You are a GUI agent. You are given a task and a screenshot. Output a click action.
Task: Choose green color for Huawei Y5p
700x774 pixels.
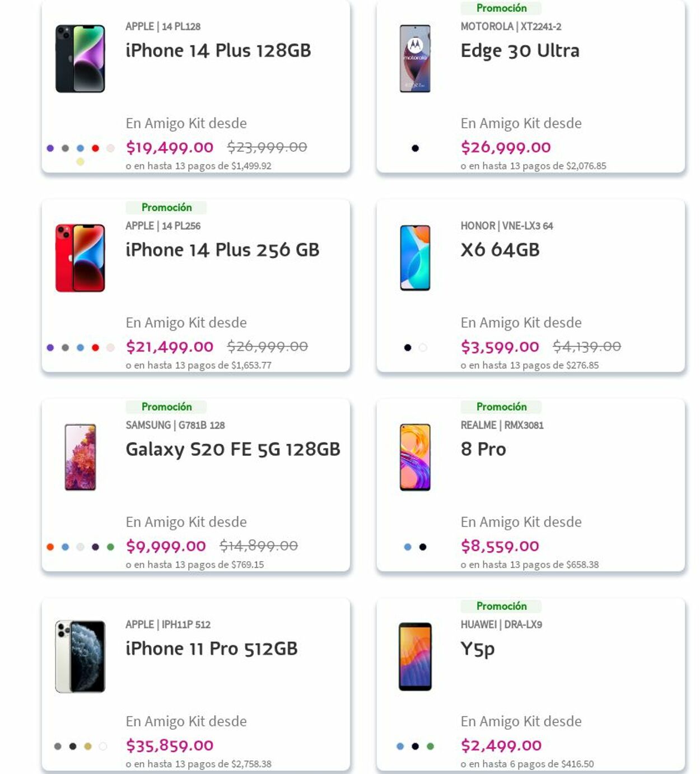pyautogui.click(x=430, y=747)
